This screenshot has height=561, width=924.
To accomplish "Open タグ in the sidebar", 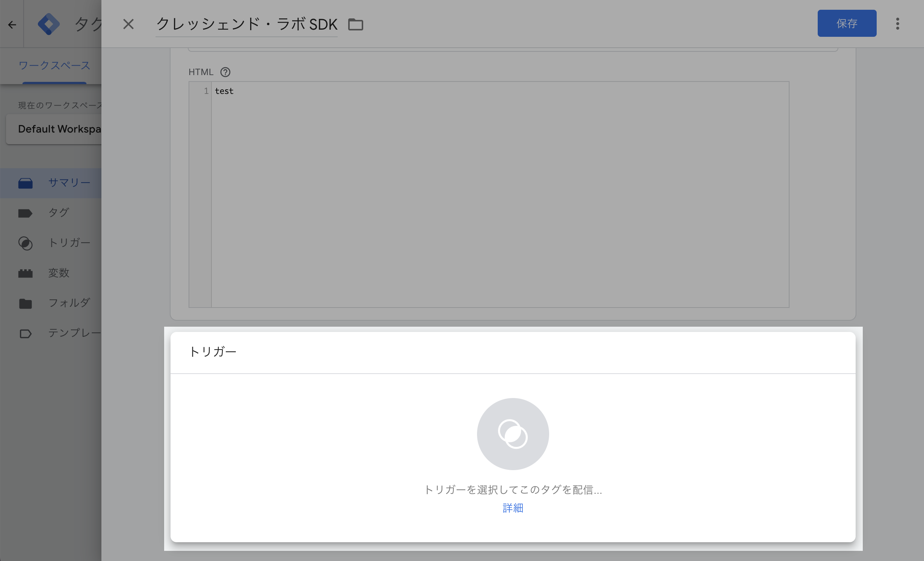I will point(51,213).
